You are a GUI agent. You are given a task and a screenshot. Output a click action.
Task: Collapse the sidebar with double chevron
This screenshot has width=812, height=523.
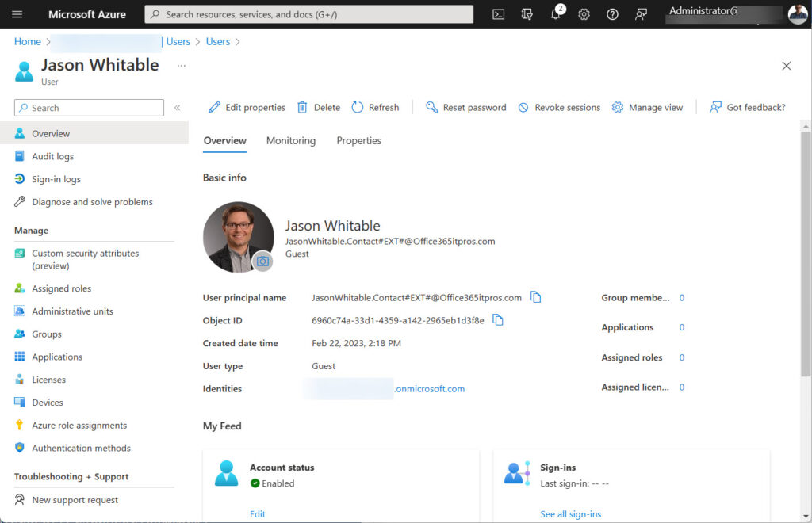[177, 108]
